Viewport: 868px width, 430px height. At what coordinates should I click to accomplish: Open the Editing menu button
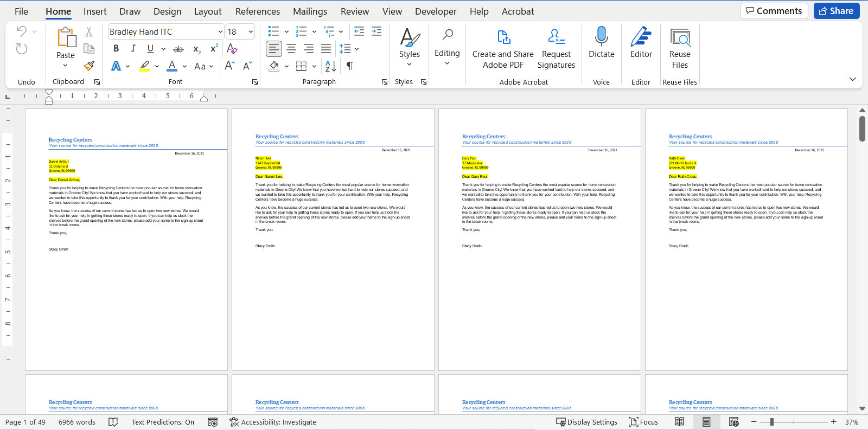pyautogui.click(x=447, y=48)
